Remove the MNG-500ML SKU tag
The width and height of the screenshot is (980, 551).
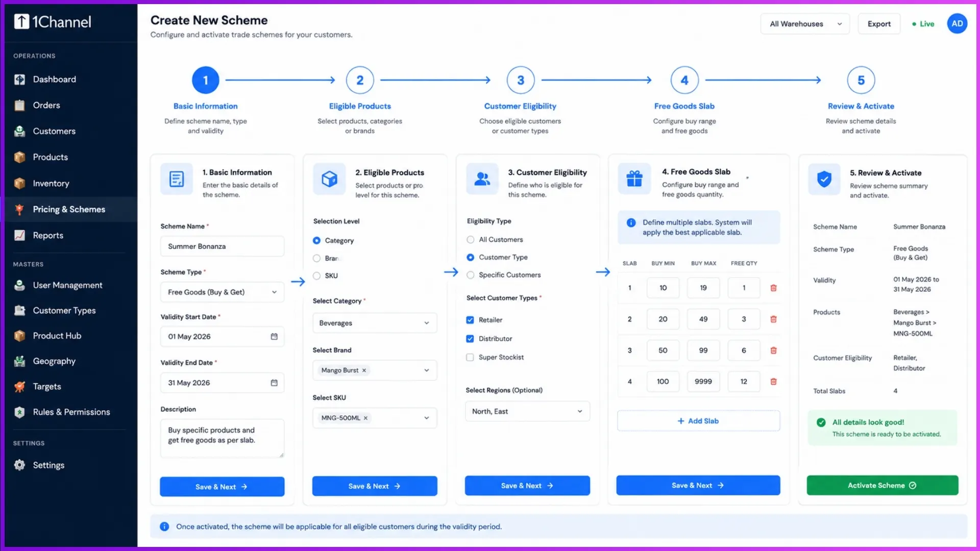[365, 418]
